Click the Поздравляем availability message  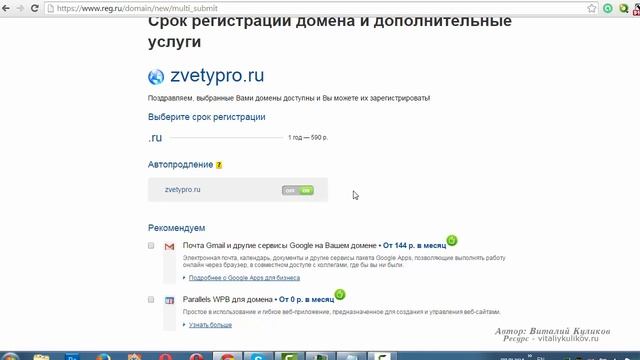click(289, 98)
